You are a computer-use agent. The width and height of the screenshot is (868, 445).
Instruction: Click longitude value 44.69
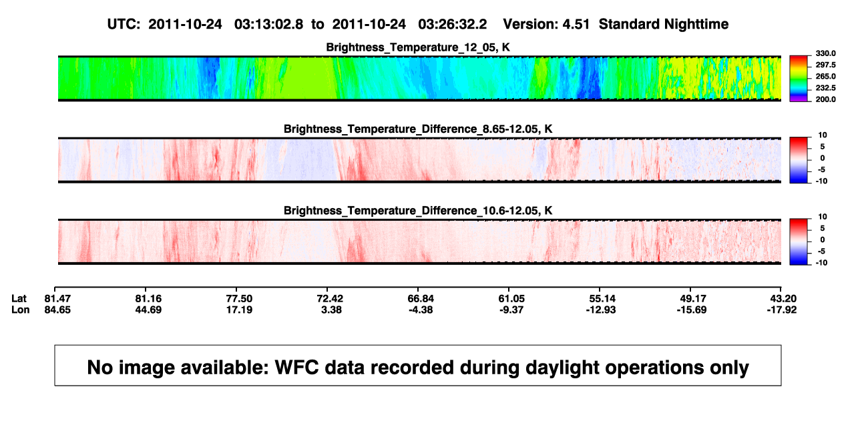[x=148, y=310]
